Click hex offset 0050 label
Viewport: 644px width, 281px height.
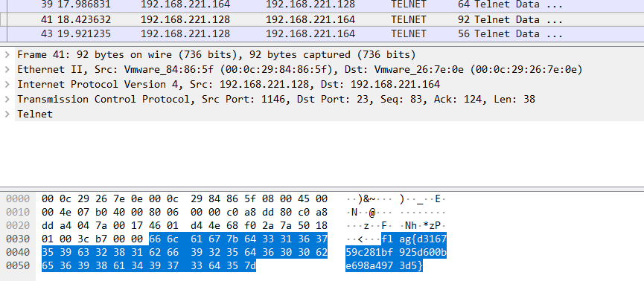click(x=18, y=266)
